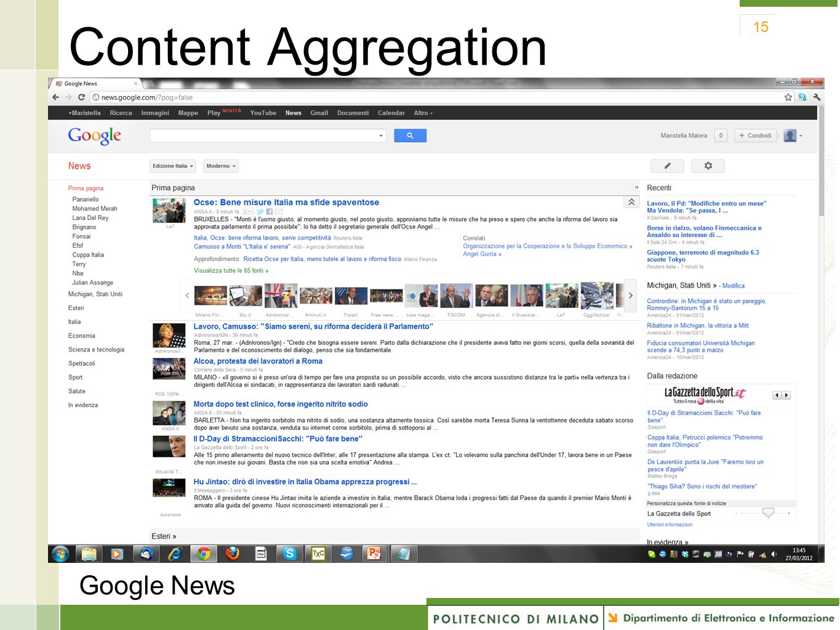
Task: Open the Moderno layout dropdown
Action: point(221,166)
